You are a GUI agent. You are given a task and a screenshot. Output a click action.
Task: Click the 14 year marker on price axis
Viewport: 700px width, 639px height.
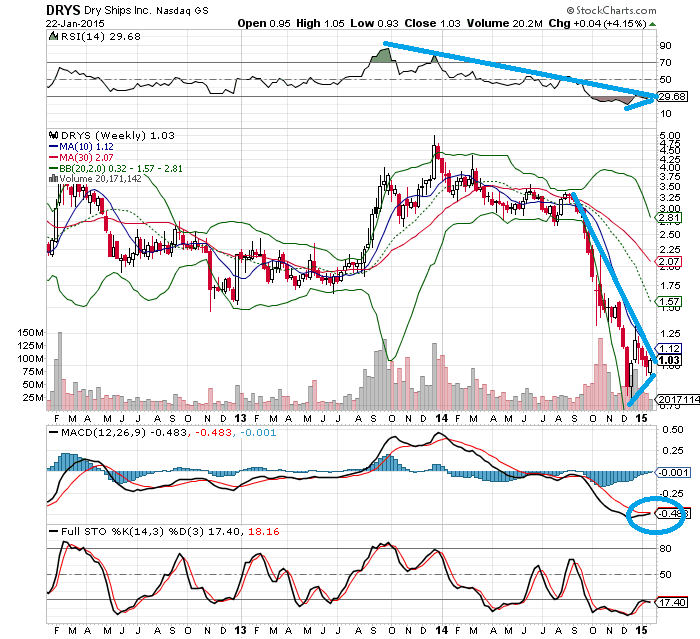pos(442,418)
